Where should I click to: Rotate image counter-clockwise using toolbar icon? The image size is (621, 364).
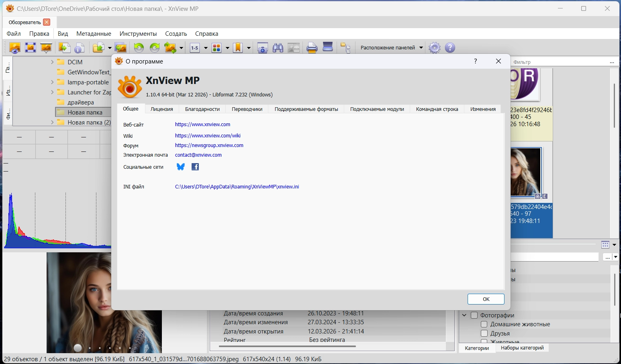coord(139,48)
